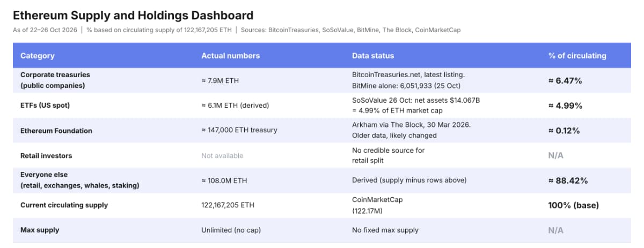Click the Sources list in the subtitle
This screenshot has width=644, height=248.
pos(350,30)
